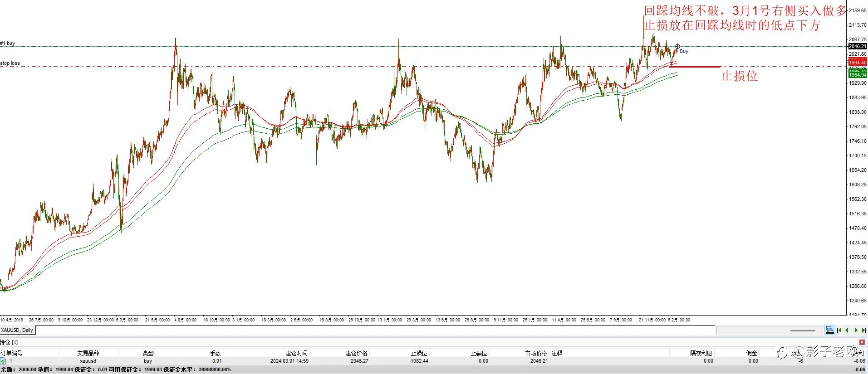
Task: Sort by 交易品种 column header
Action: [x=88, y=353]
